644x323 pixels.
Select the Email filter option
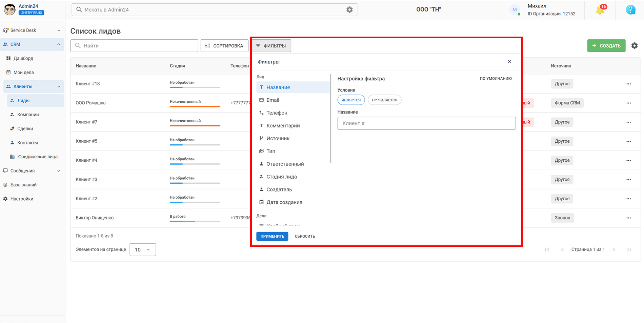(293, 100)
